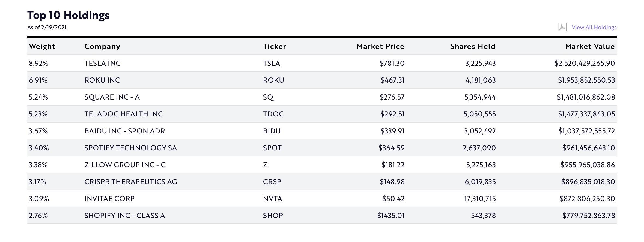Select SPOTIFY TECHNOLOGY SA company name

[x=130, y=148]
